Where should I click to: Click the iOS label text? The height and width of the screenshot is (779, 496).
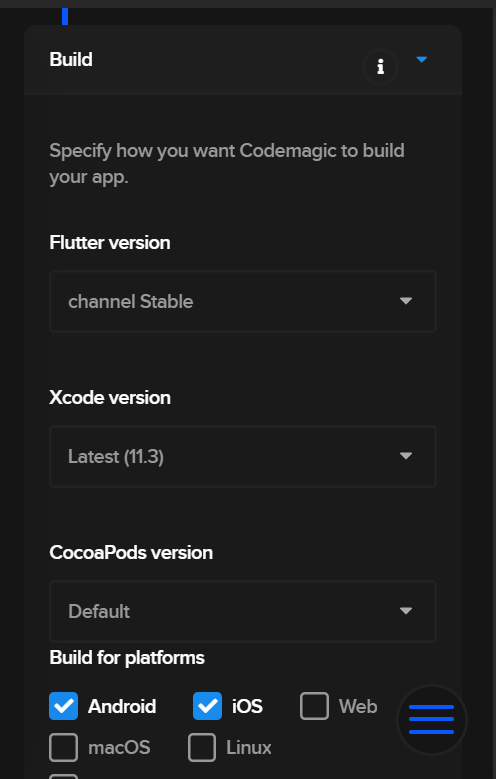[x=247, y=706]
